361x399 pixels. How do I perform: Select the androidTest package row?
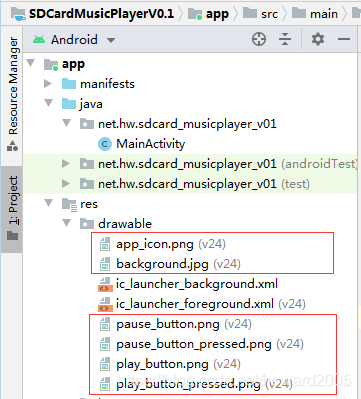[x=190, y=164]
